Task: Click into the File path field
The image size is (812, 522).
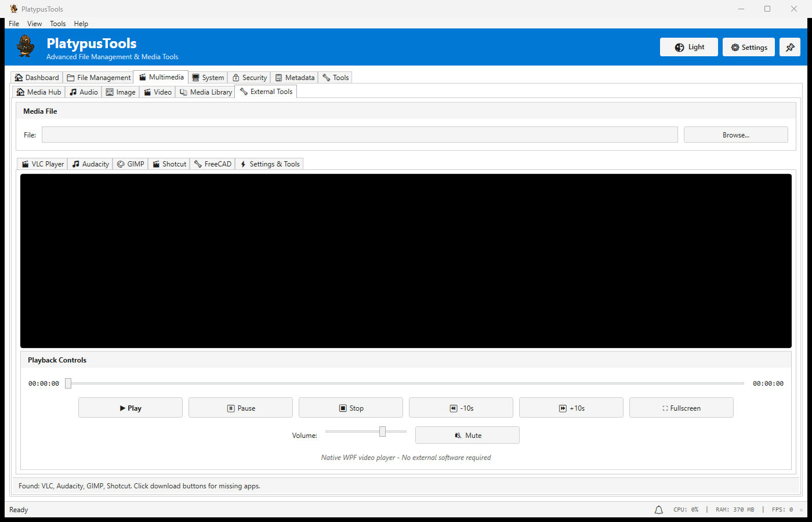Action: (x=360, y=135)
